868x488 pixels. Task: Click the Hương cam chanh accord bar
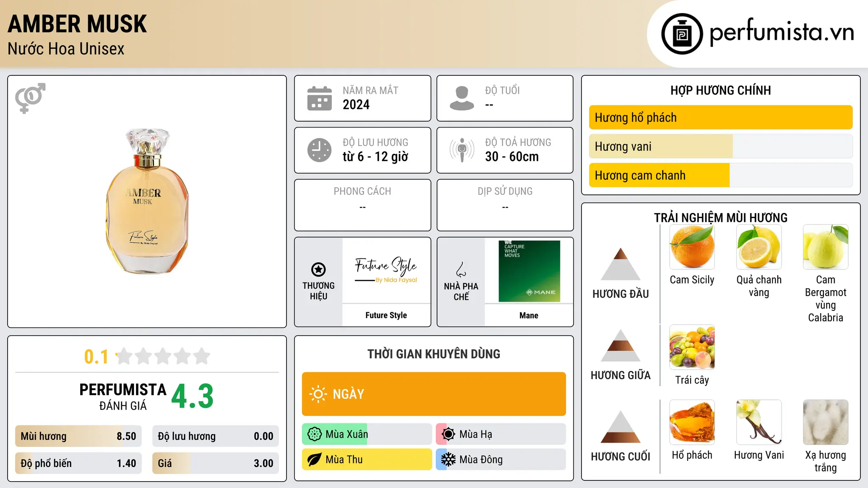pyautogui.click(x=721, y=175)
